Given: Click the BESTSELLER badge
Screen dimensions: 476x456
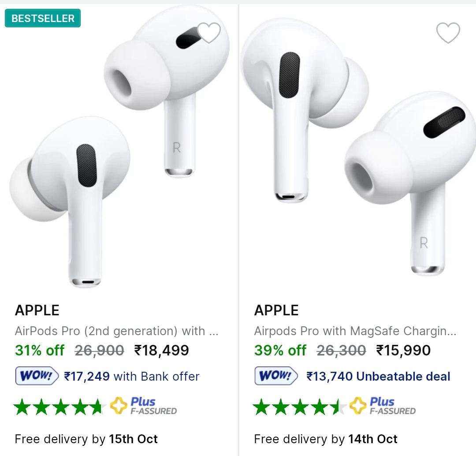Looking at the screenshot, I should click(x=42, y=18).
